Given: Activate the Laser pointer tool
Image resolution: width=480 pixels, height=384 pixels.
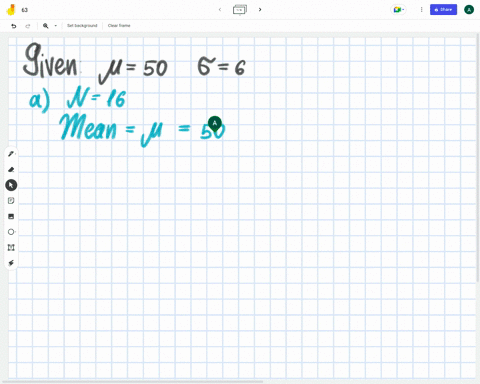Looking at the screenshot, I should (x=11, y=263).
